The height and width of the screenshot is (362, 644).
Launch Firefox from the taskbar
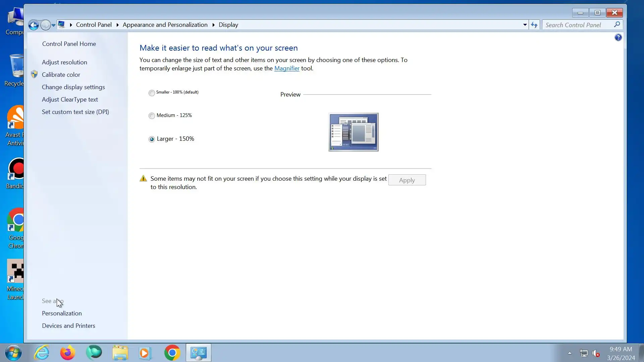pyautogui.click(x=68, y=353)
